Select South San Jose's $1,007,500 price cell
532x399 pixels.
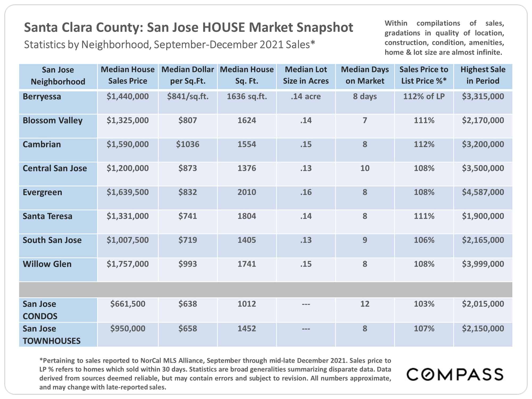tap(128, 246)
